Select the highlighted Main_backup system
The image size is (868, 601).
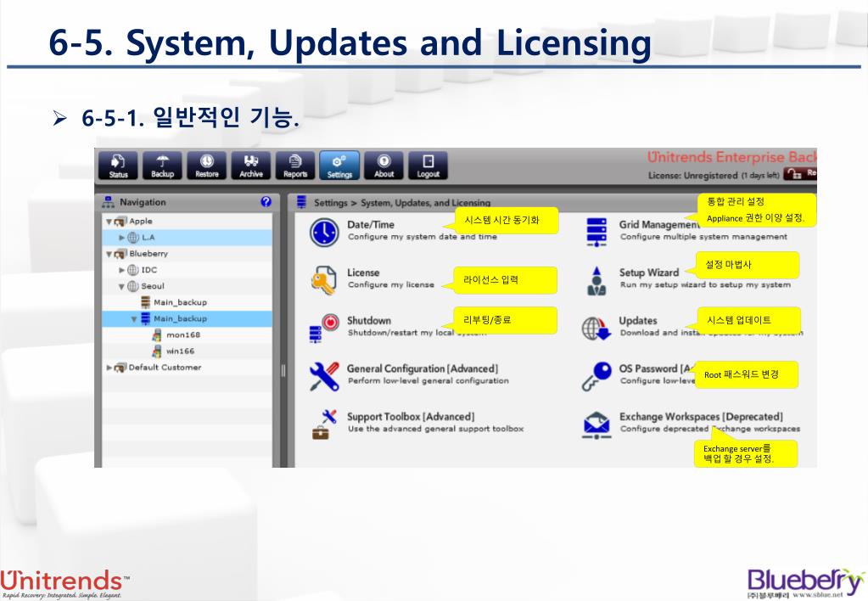tap(180, 318)
